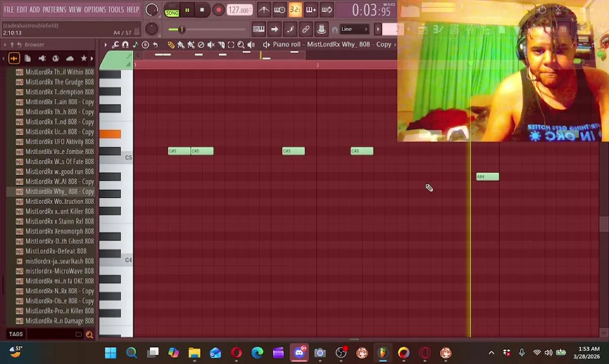This screenshot has width=609, height=364.
Task: Open the PATTERNS menu
Action: click(x=54, y=10)
